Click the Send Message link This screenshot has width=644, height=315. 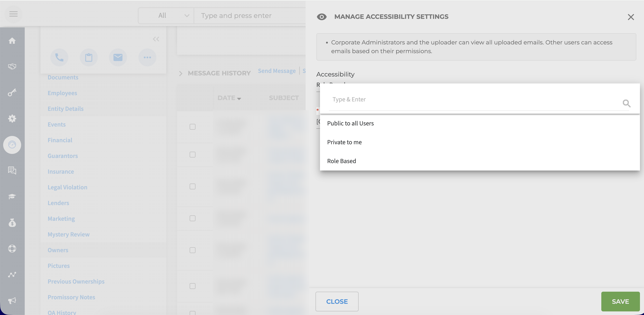277,71
